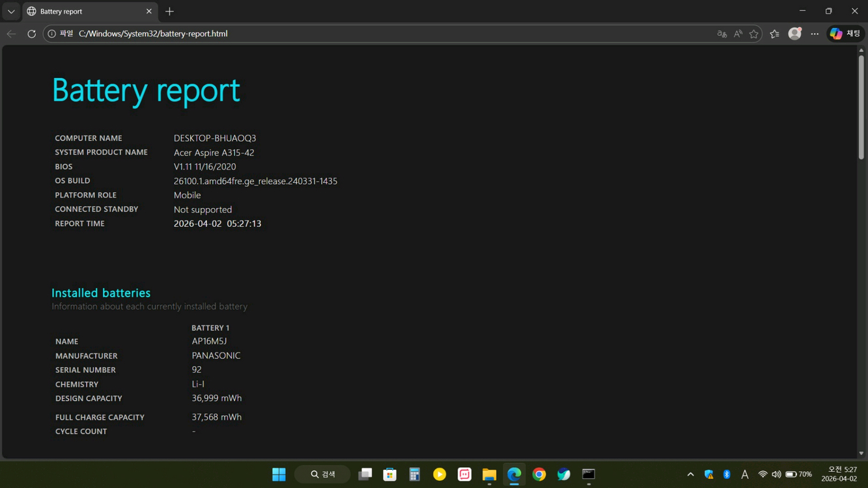
Task: Open Google Chrome from the taskbar
Action: tap(539, 474)
